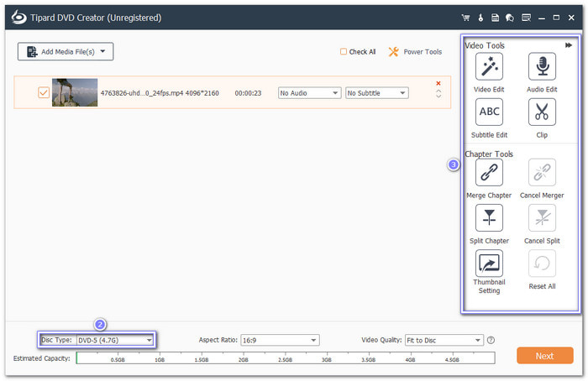Collapse the tools panel with double-arrow
The height and width of the screenshot is (381, 588).
569,45
